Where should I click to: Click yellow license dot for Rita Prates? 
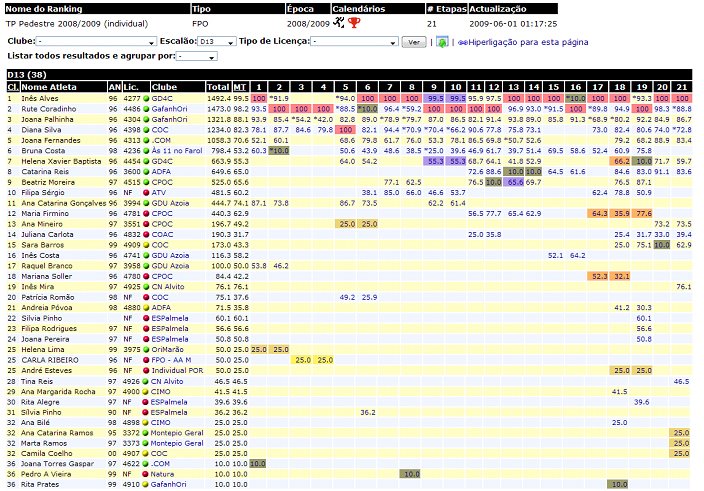[x=145, y=484]
